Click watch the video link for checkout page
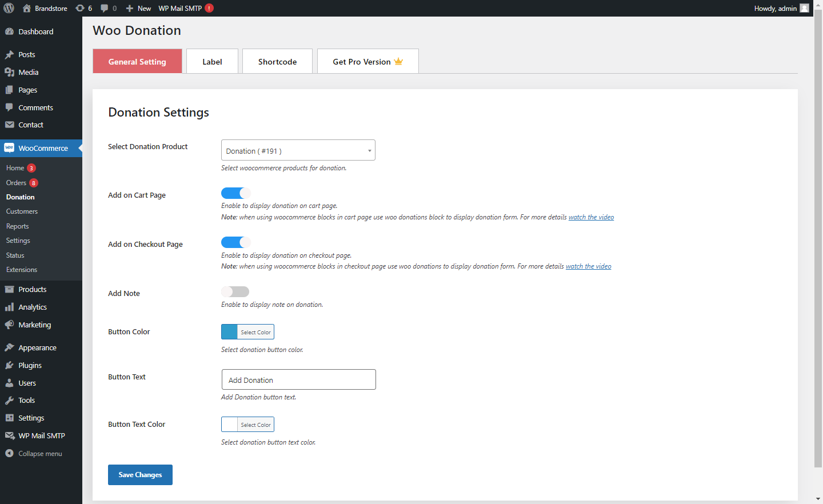The image size is (823, 504). point(588,266)
